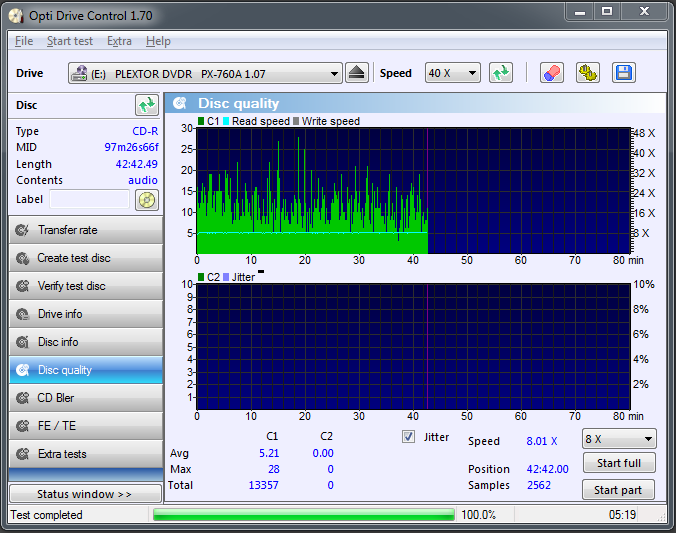This screenshot has width=676, height=533.
Task: Open the File menu
Action: pyautogui.click(x=24, y=41)
